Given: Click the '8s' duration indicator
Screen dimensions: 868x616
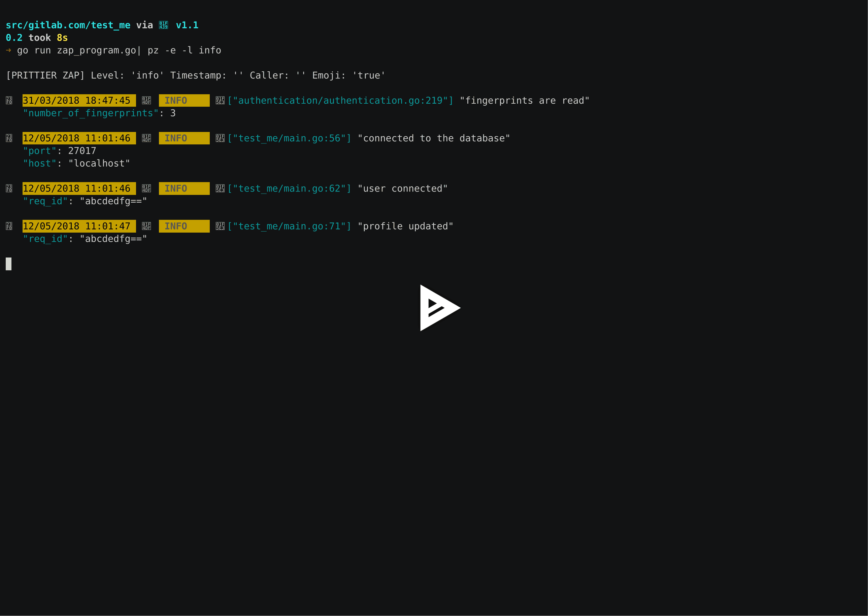Looking at the screenshot, I should pos(62,37).
